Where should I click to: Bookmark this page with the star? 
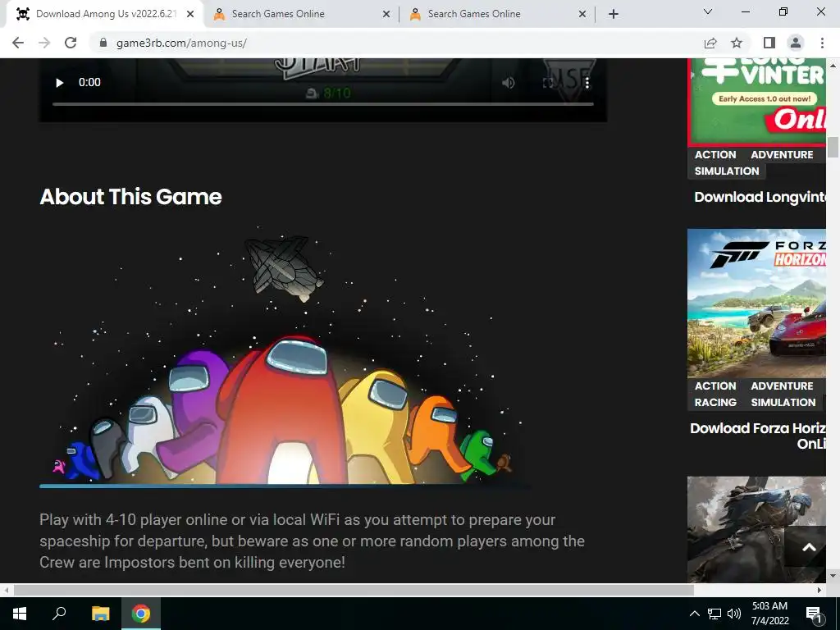click(x=737, y=43)
